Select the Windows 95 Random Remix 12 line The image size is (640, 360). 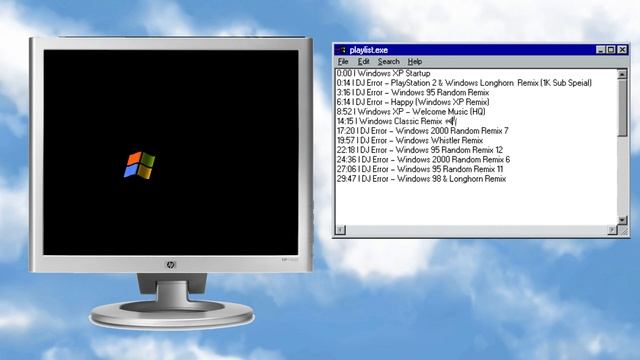(420, 150)
